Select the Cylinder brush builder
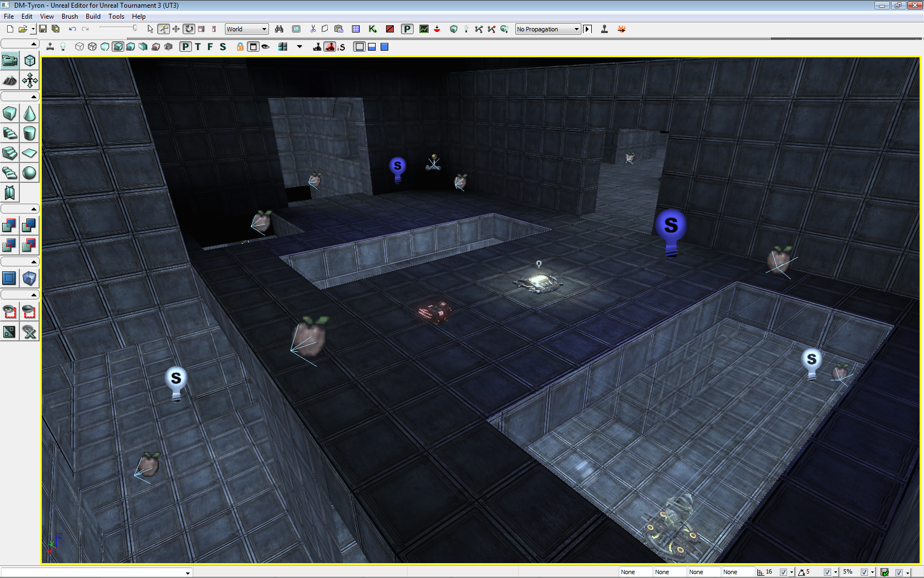 pos(30,133)
